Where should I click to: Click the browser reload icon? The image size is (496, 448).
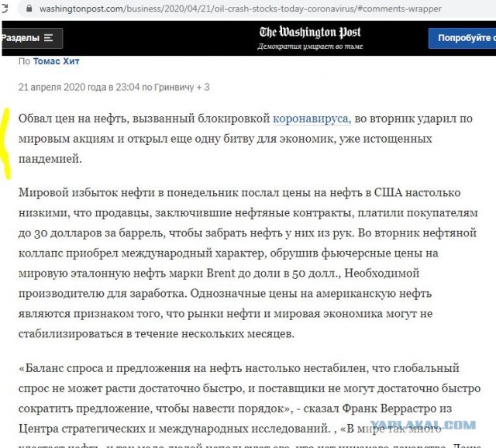pos(4,9)
